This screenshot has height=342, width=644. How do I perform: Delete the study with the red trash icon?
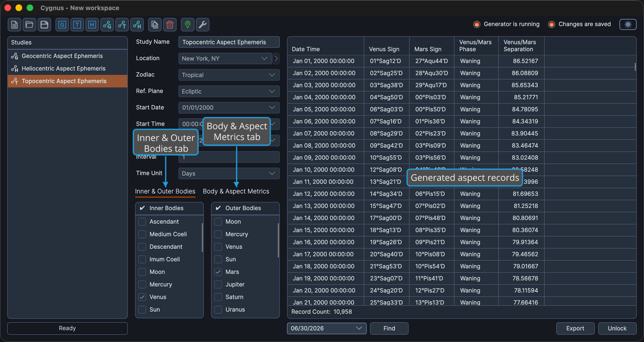point(170,25)
